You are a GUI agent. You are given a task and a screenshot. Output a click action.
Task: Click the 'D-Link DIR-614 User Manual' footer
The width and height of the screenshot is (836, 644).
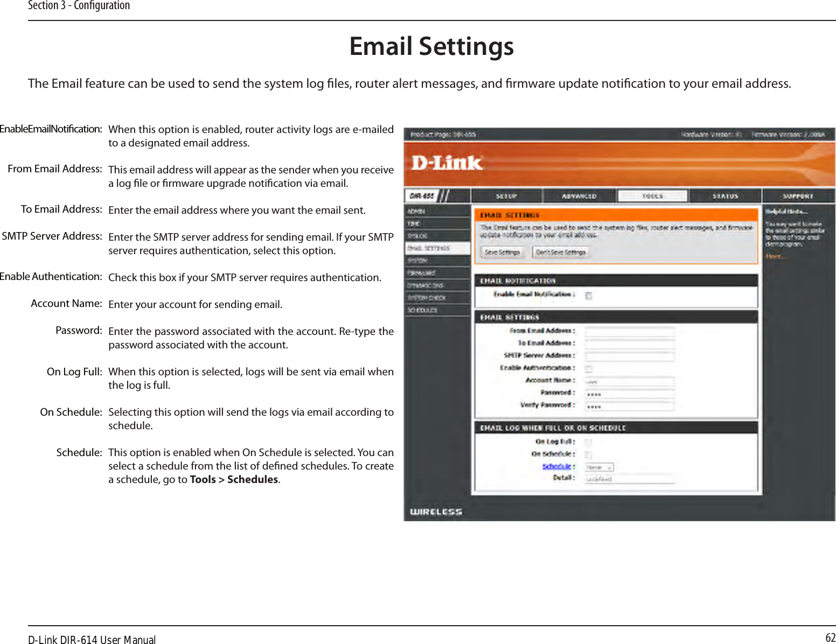92,640
